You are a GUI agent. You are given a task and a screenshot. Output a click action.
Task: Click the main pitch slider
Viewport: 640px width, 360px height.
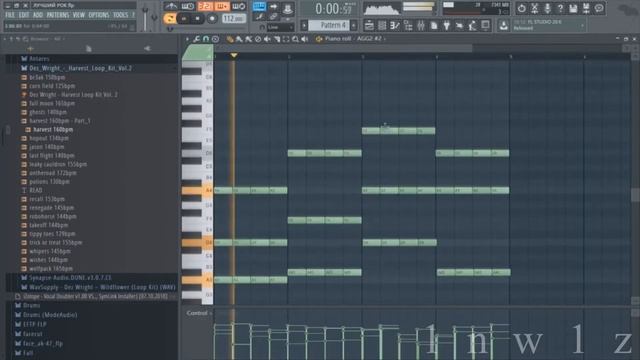[154, 17]
